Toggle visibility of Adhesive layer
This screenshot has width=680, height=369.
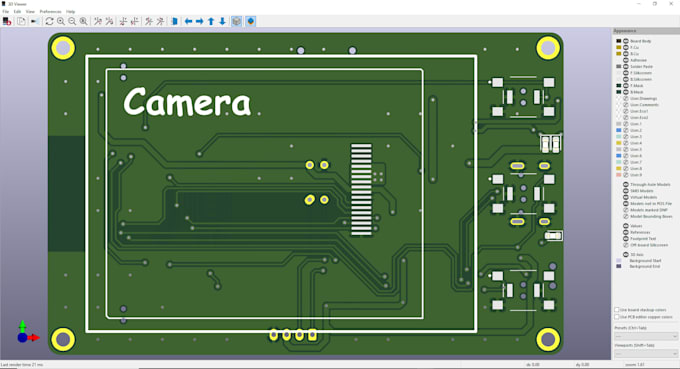626,60
